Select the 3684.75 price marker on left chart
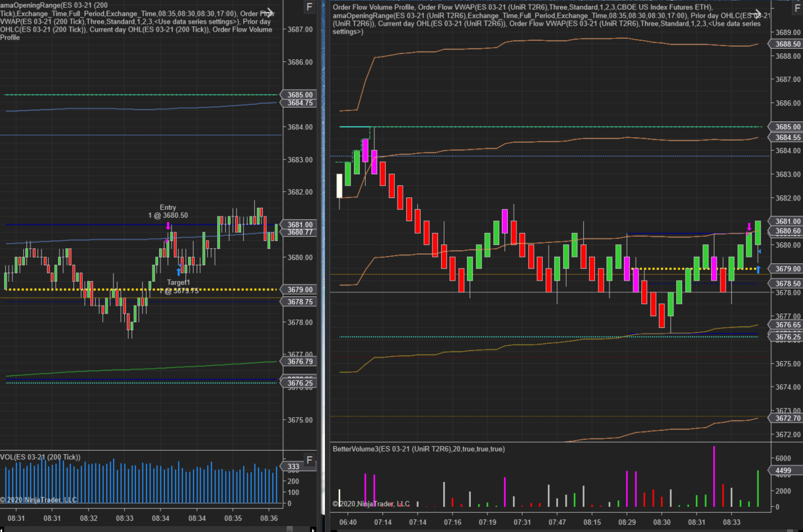The image size is (803, 532). point(300,103)
